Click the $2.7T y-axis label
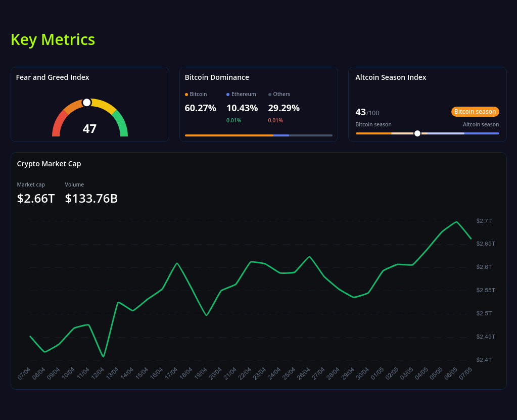 [x=484, y=221]
